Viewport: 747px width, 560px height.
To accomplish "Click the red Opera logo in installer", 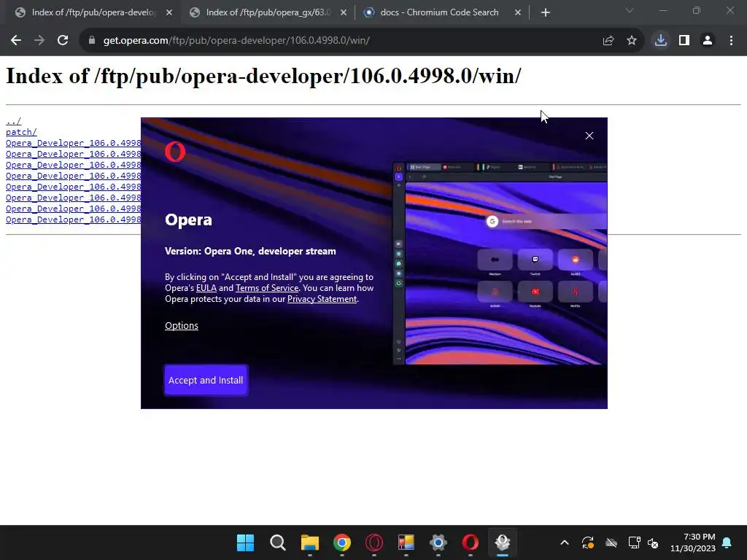I will point(175,152).
